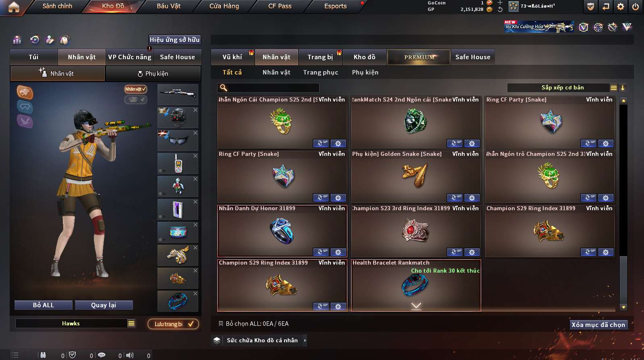Image resolution: width=644 pixels, height=360 pixels.
Task: Open the Sắp xếp cơ bản sort dropdown
Action: click(x=562, y=88)
